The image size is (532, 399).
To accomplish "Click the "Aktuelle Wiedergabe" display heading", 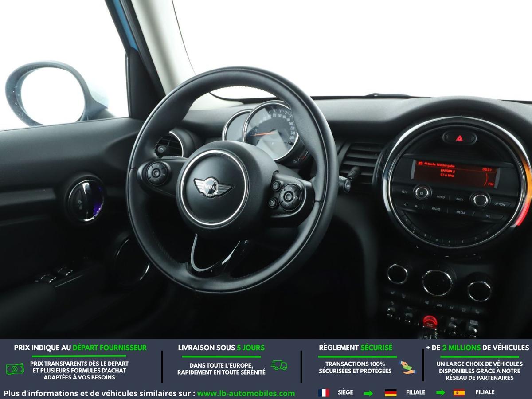I will pyautogui.click(x=439, y=164).
